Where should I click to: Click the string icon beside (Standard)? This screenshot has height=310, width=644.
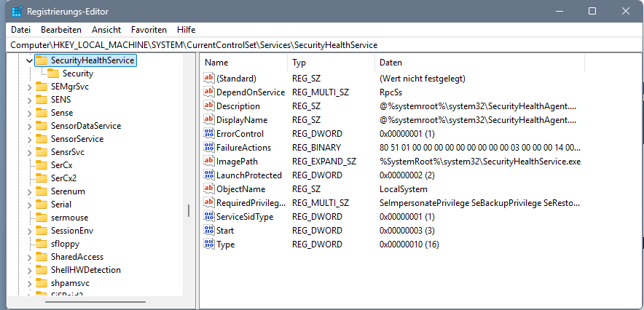click(209, 78)
